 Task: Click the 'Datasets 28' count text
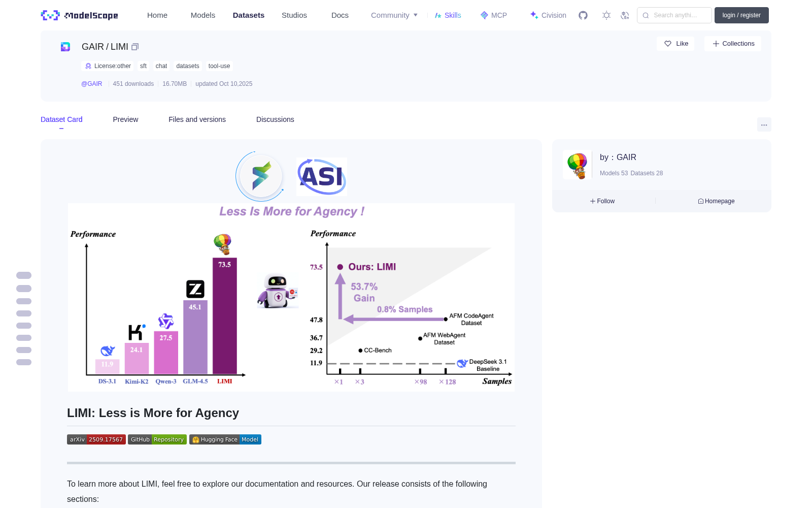[x=647, y=173]
